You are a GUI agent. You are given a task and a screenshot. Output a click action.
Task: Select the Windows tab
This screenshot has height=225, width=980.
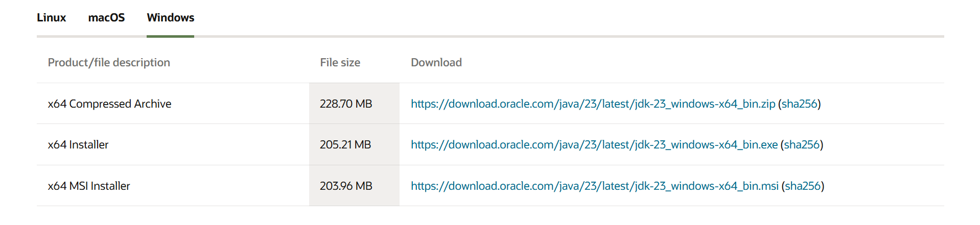[x=170, y=18]
